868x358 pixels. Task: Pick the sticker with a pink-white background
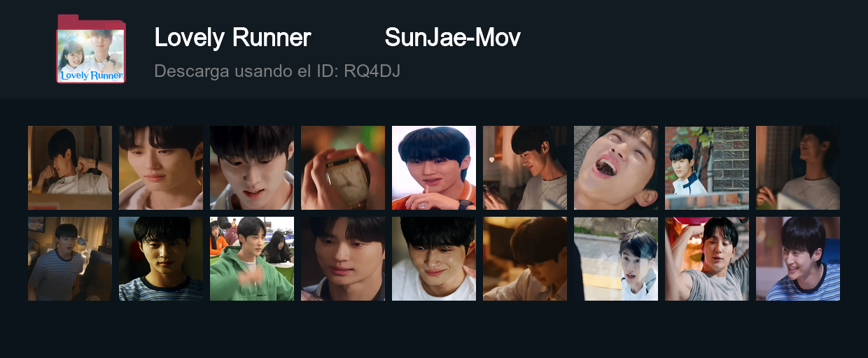pos(434,168)
